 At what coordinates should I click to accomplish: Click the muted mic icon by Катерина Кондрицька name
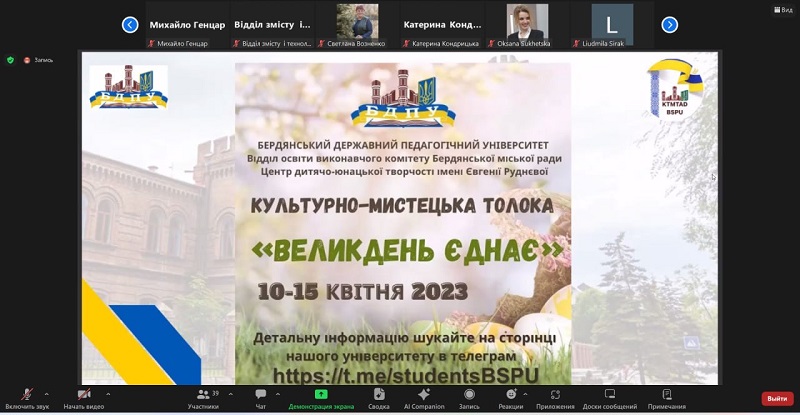(406, 43)
